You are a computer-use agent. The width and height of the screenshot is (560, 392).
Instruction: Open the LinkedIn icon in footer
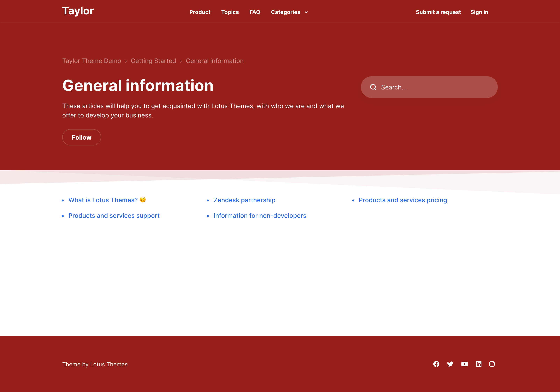point(479,364)
